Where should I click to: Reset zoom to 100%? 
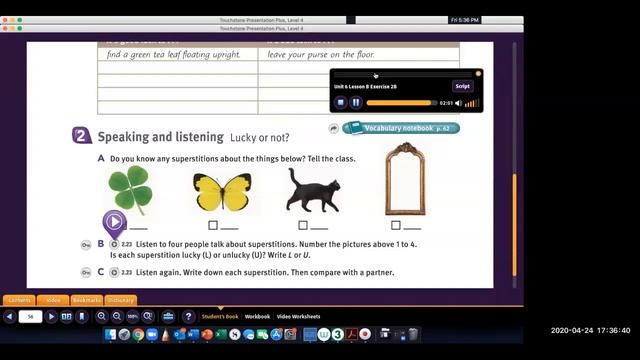coord(132,316)
